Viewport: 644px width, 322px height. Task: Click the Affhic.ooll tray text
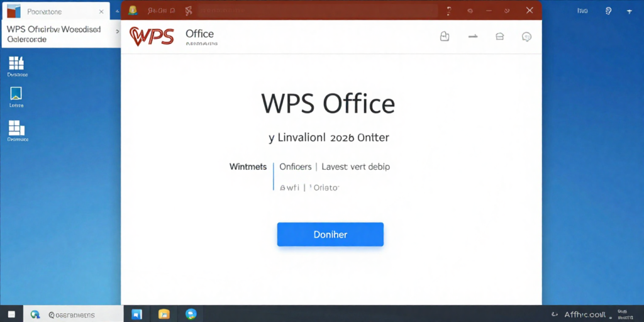click(x=584, y=314)
